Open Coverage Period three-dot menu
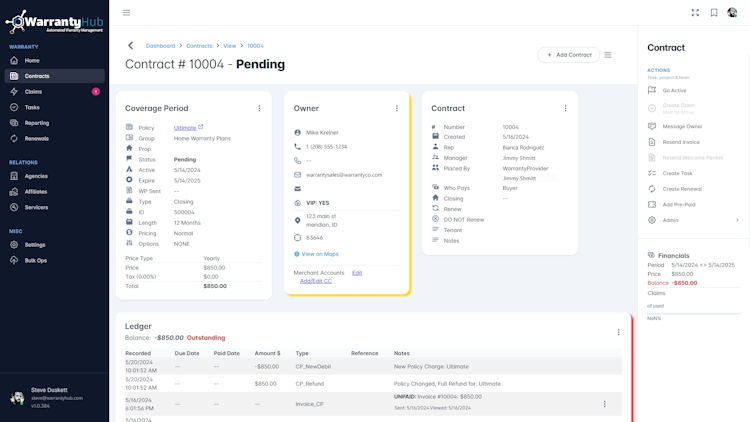The height and width of the screenshot is (422, 750). coord(259,109)
